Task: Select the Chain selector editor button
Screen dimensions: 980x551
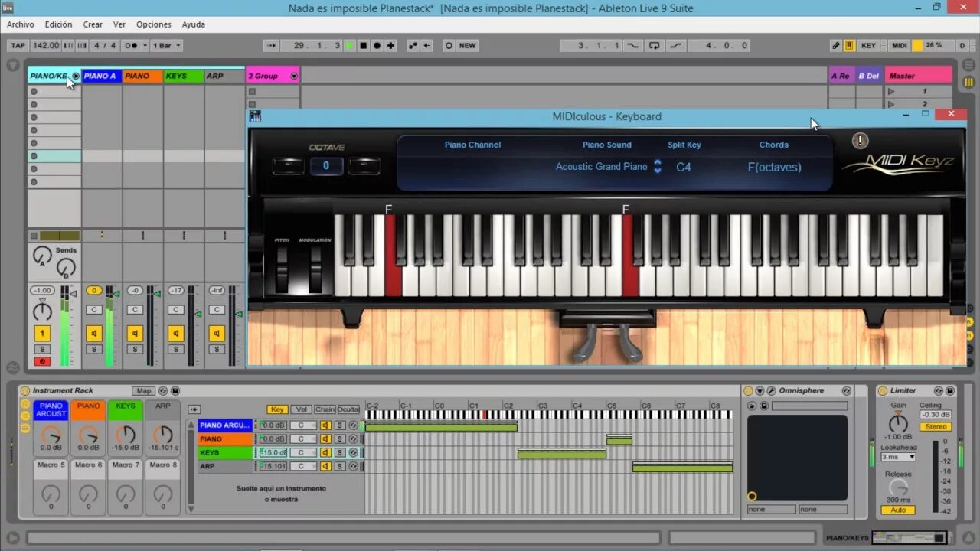Action: pyautogui.click(x=325, y=409)
